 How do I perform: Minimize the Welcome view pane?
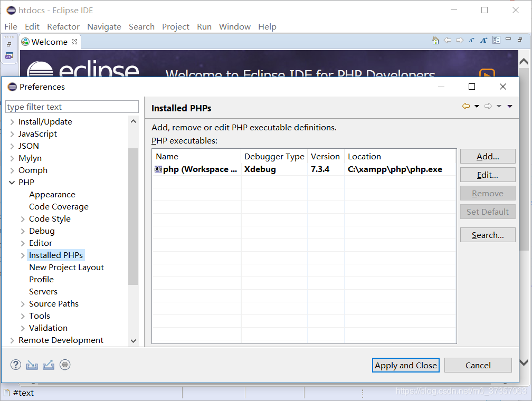508,40
